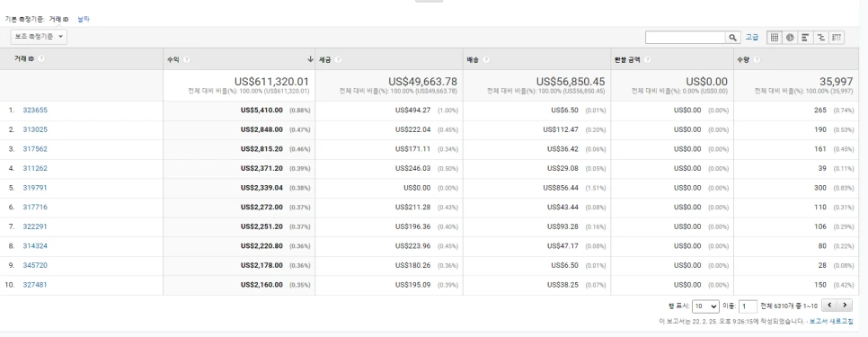Click total quantity 35,997

pos(836,82)
